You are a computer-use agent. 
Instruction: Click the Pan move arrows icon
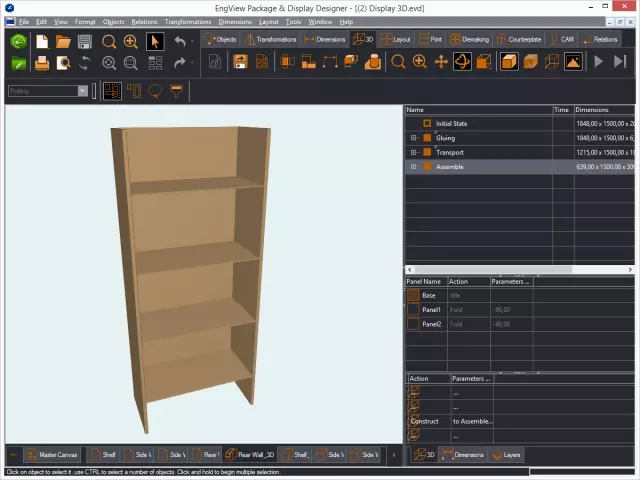pyautogui.click(x=440, y=62)
